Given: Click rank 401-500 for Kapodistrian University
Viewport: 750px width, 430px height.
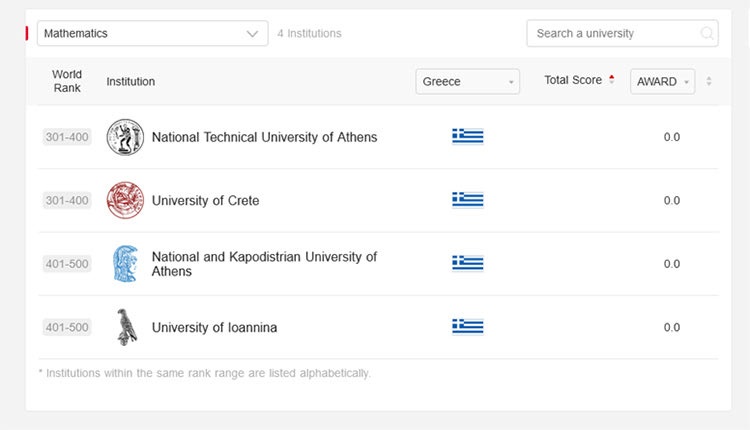Looking at the screenshot, I should 67,264.
